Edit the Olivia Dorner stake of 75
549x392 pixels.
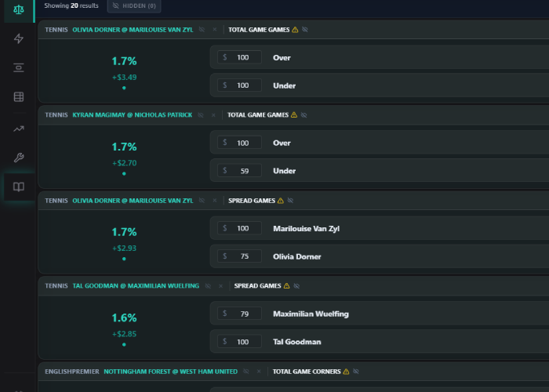point(239,256)
